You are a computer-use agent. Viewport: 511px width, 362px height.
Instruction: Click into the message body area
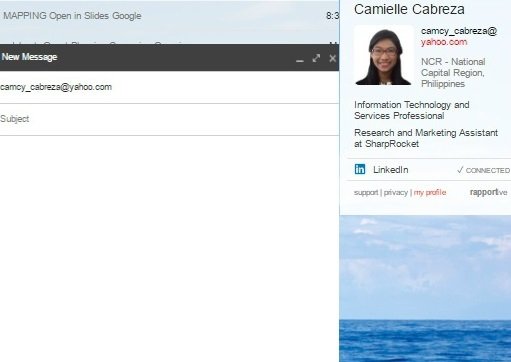(169, 248)
